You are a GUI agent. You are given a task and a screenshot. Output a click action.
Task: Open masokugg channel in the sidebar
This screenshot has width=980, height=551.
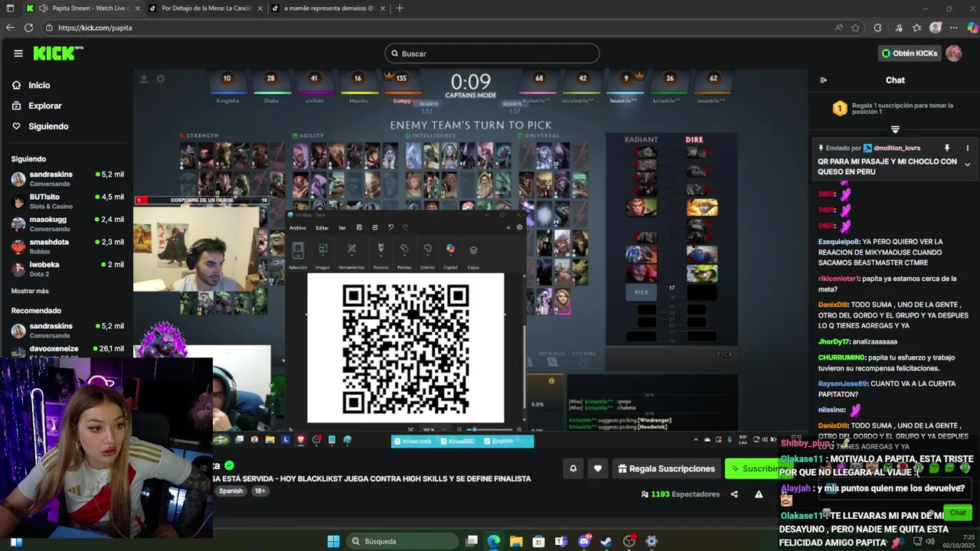[x=67, y=223]
